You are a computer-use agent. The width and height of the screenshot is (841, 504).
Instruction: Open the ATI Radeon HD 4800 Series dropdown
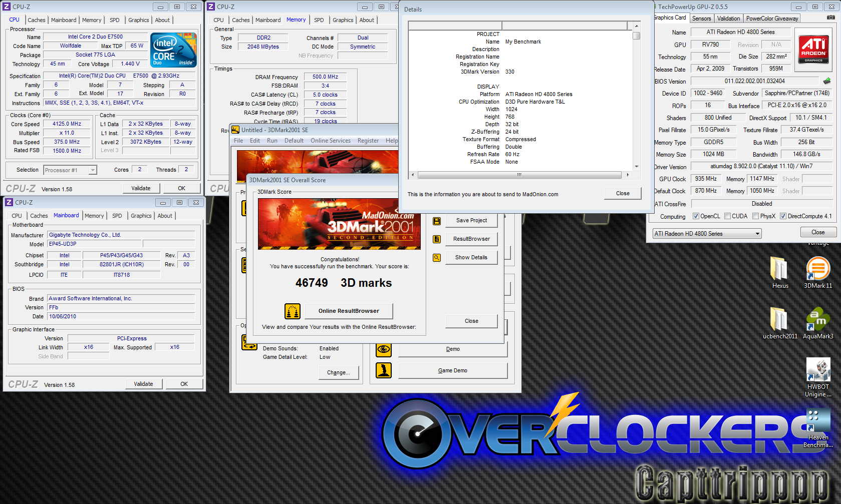click(x=707, y=234)
